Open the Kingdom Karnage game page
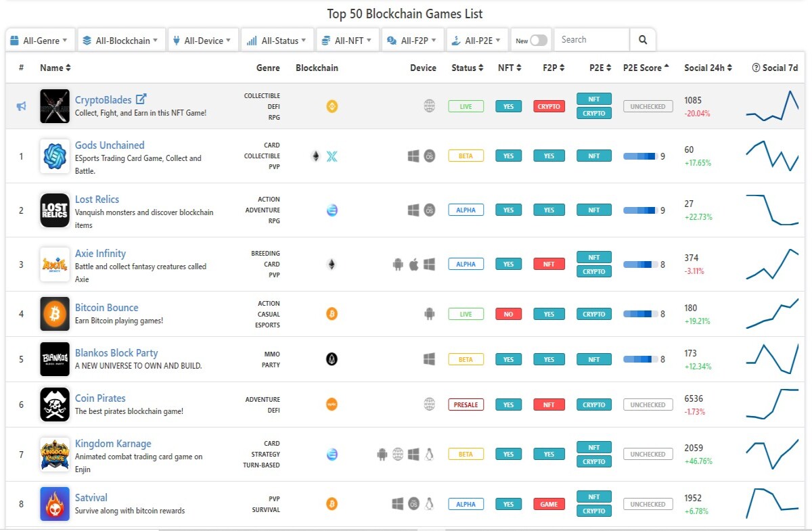 coord(113,443)
